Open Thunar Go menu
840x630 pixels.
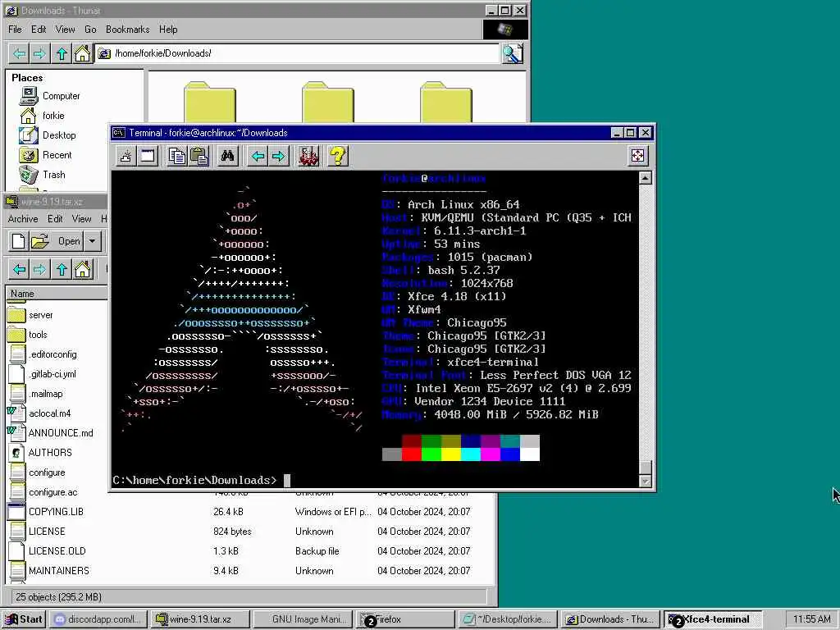click(90, 30)
